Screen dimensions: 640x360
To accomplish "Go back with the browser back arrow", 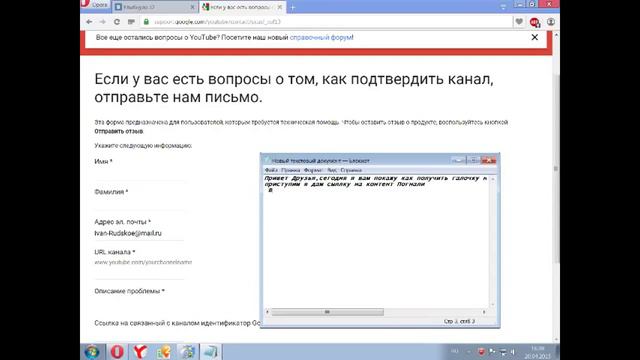I will click(x=89, y=22).
